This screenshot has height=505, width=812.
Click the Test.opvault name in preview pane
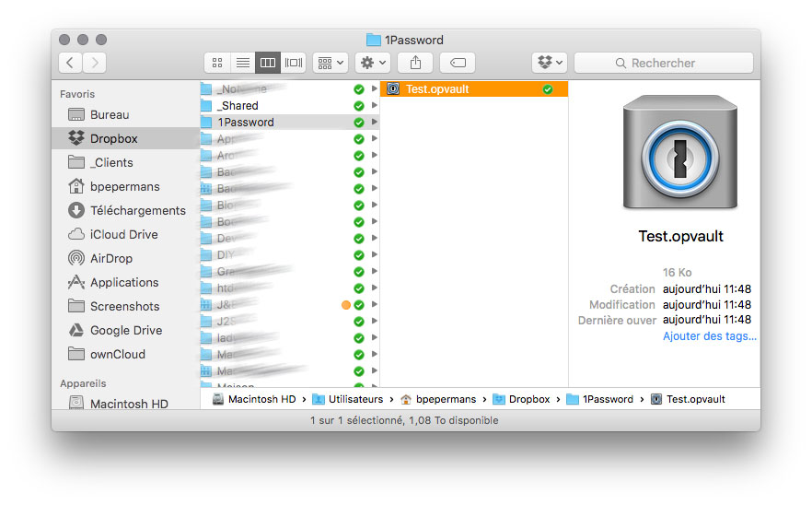point(680,236)
